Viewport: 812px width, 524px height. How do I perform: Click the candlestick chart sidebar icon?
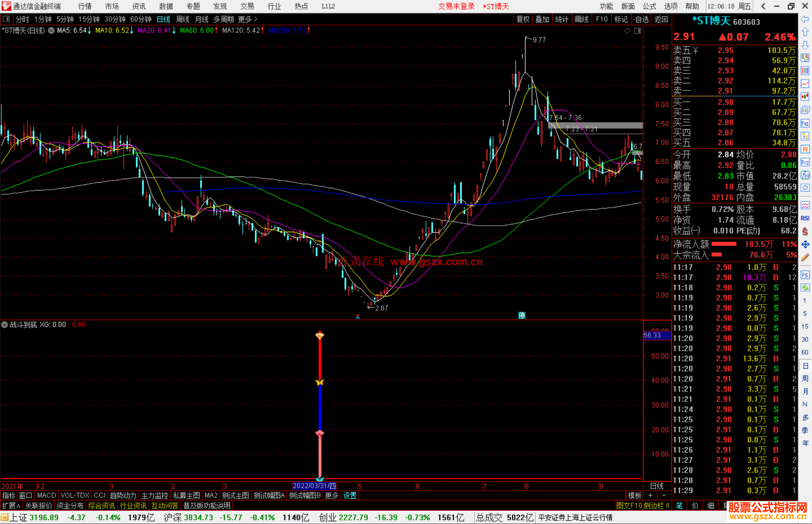coord(805,97)
